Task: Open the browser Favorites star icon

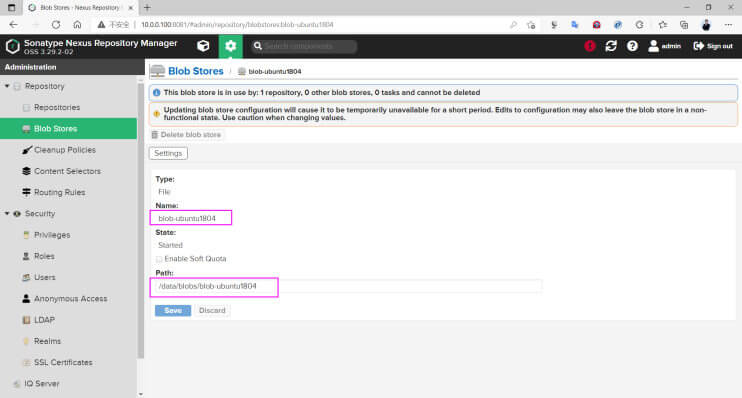Action: (x=662, y=25)
